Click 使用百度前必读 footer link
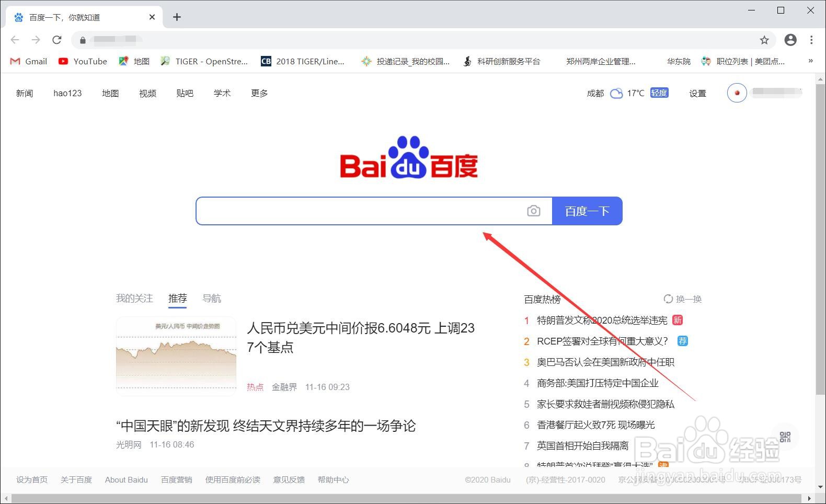This screenshot has width=826, height=504. point(233,479)
